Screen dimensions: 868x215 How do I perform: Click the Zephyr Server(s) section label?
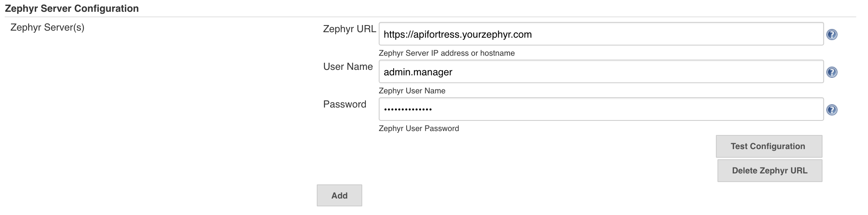coord(47,27)
